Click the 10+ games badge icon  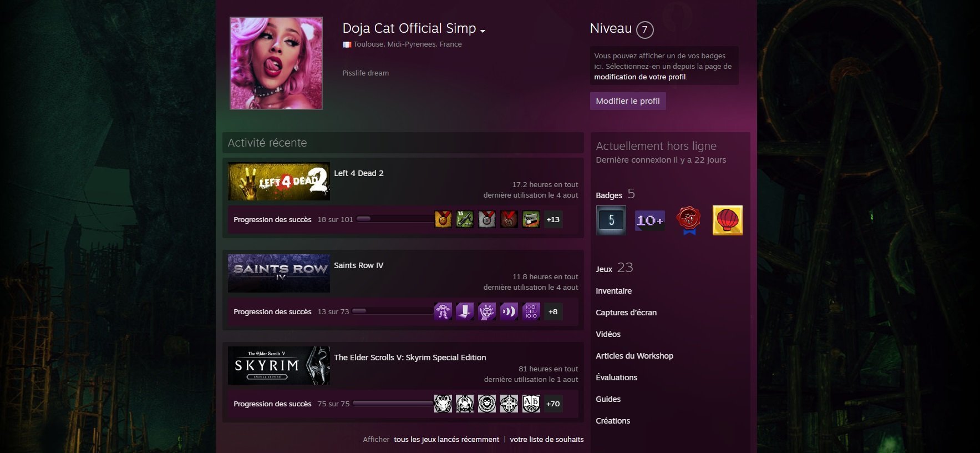[x=649, y=220]
